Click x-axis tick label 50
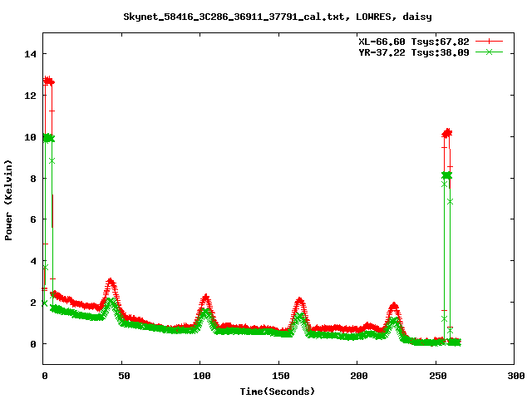 pos(124,376)
